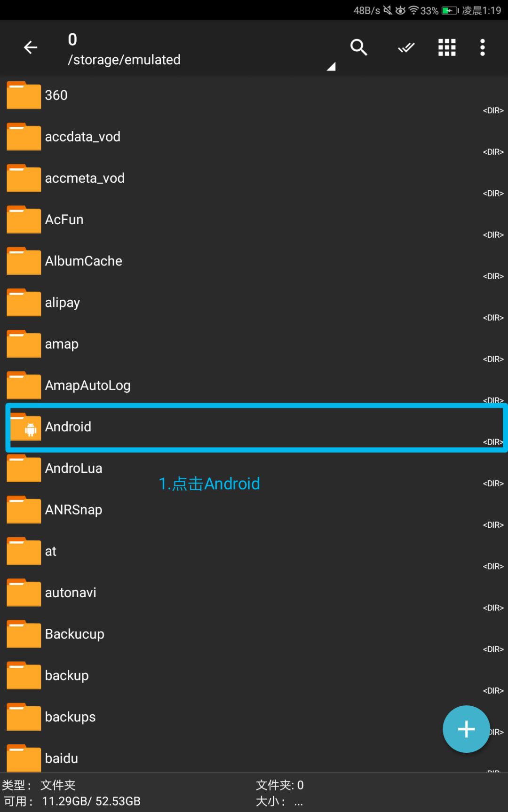Screen dimensions: 508x812
Task: Tap the Android folder icon
Action: tap(24, 427)
